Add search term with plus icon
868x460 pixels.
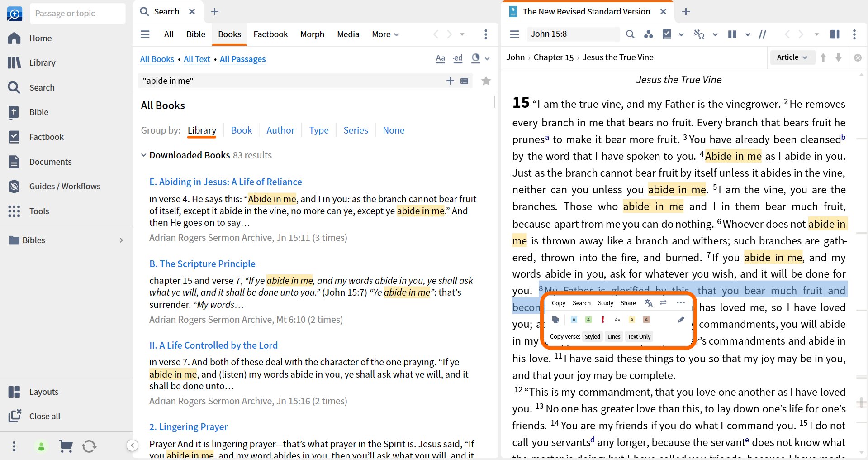[x=450, y=81]
